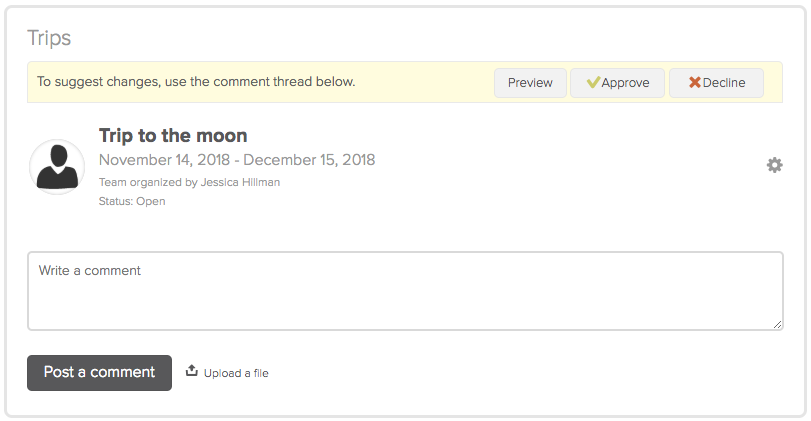Click the organizer's silhouette avatar
This screenshot has height=421, width=811.
click(x=57, y=167)
